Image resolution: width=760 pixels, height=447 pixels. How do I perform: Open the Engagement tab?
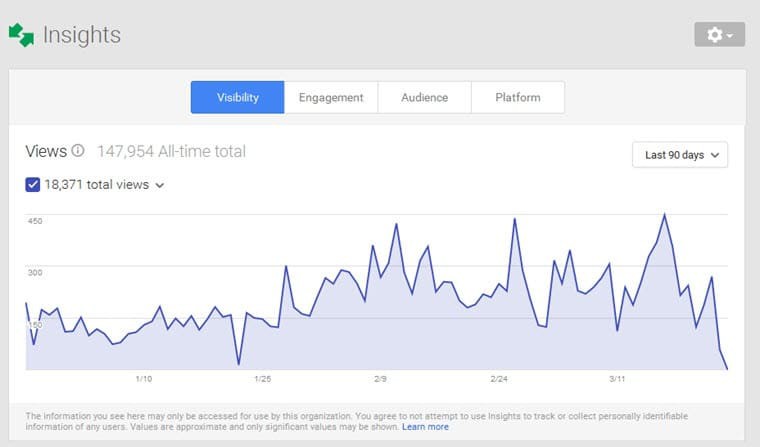coord(330,98)
